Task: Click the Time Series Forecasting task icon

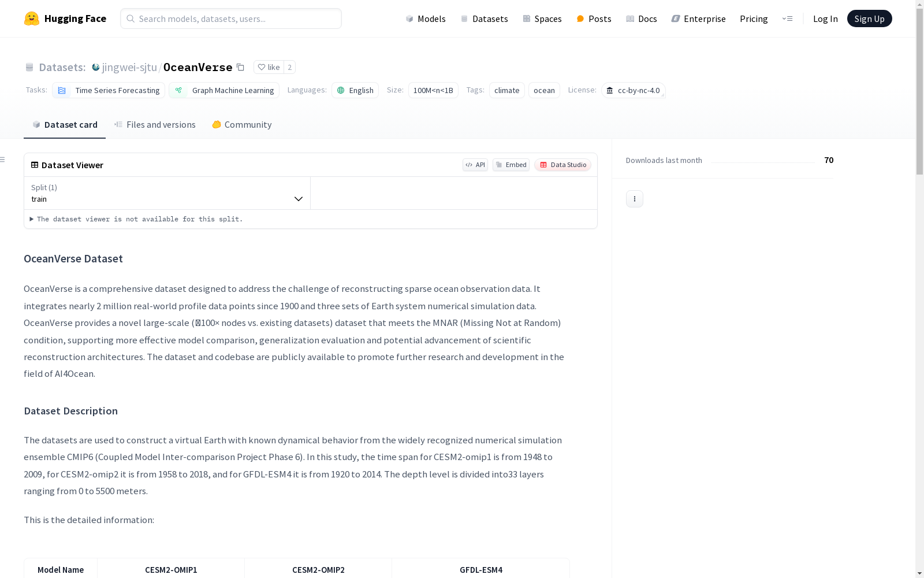Action: 62,90
